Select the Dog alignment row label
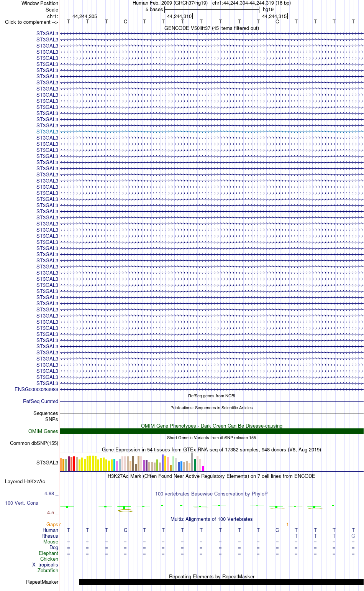This screenshot has width=364, height=591. coord(54,547)
